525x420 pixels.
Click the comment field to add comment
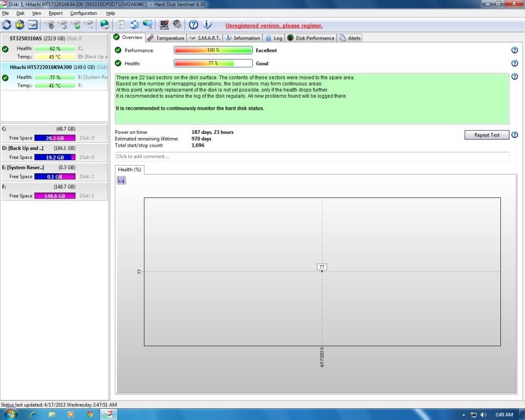[312, 156]
